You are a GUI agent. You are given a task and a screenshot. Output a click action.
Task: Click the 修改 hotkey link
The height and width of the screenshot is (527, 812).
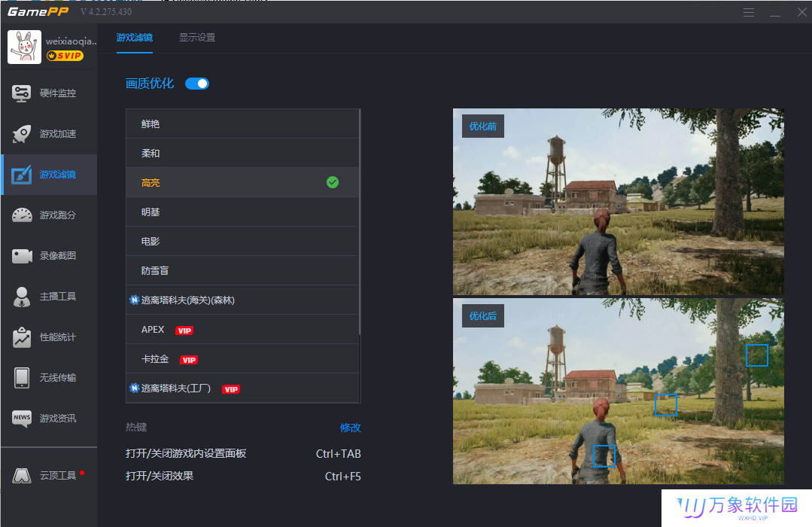(351, 428)
